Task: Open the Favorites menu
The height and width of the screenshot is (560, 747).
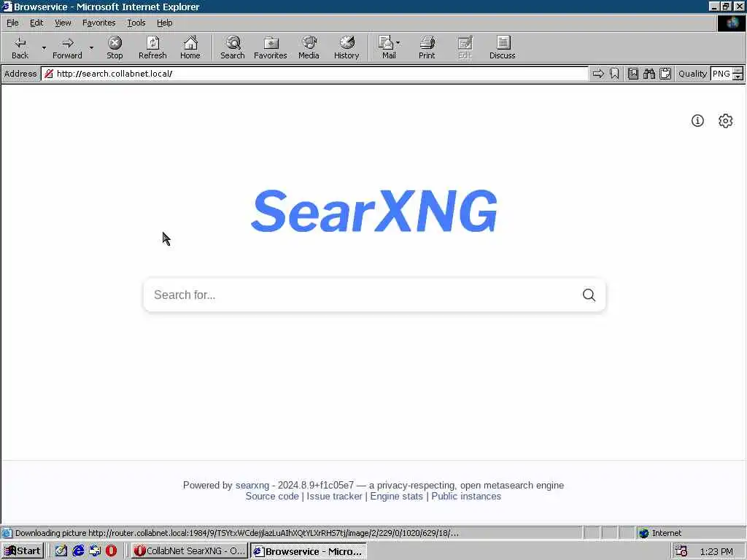Action: (x=98, y=23)
